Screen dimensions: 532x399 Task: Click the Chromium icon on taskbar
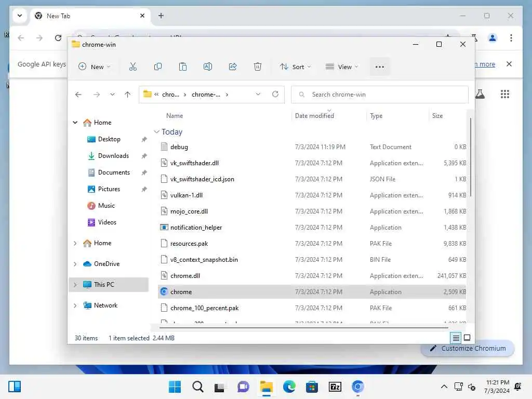point(357,387)
